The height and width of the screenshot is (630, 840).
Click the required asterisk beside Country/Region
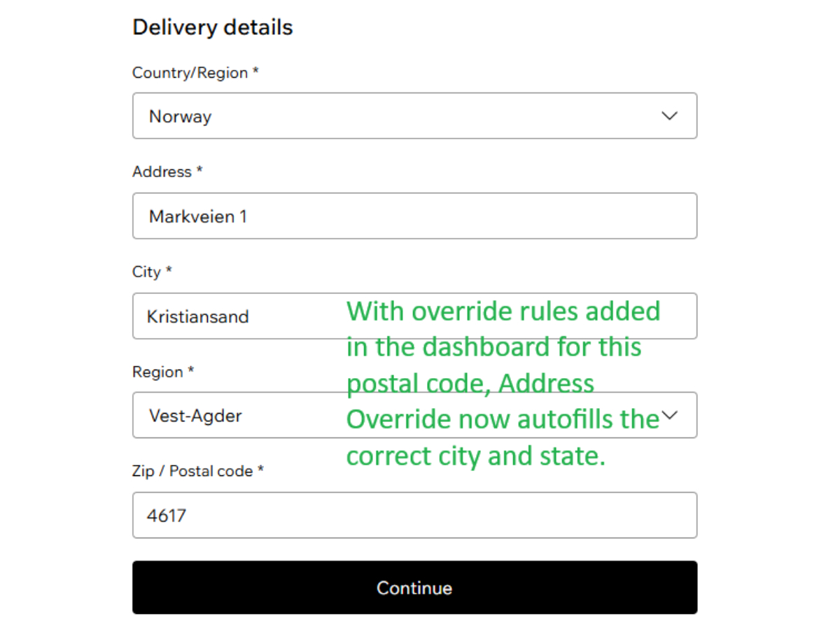[x=255, y=71]
